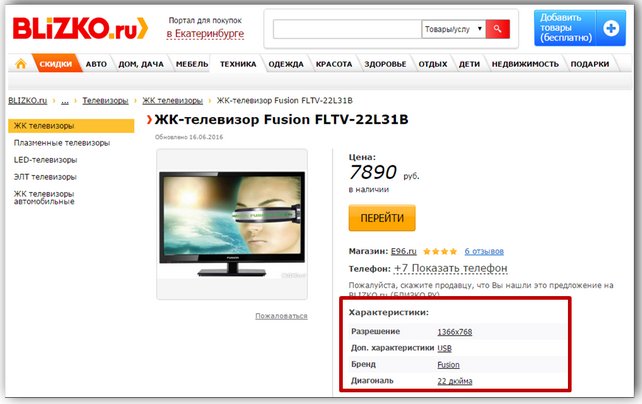Click the Fusion TV product image

[232, 224]
